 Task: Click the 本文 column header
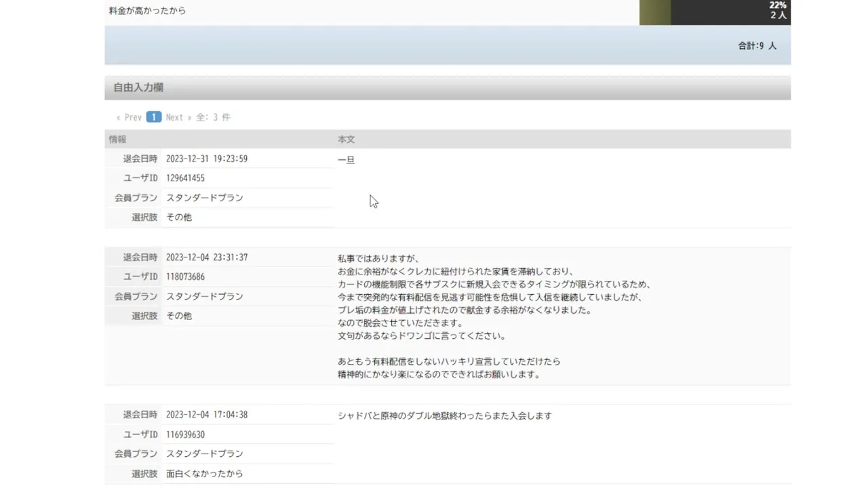point(347,140)
